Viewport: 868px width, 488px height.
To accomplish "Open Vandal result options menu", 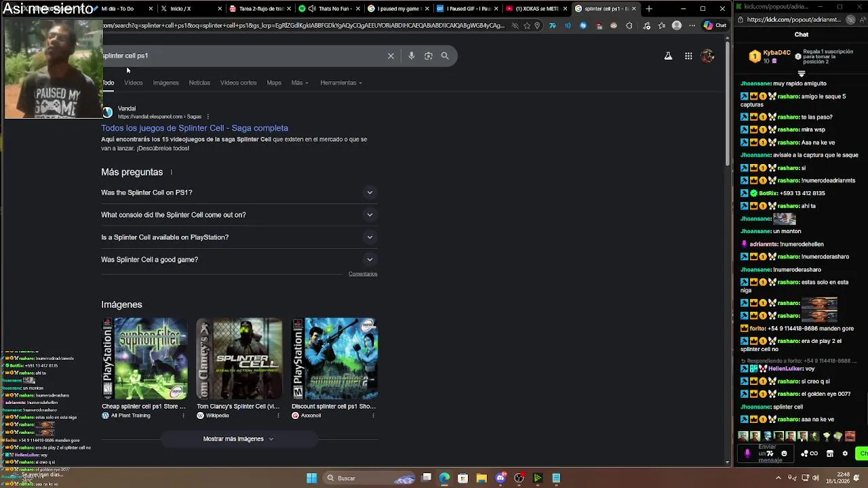I will 208,117.
